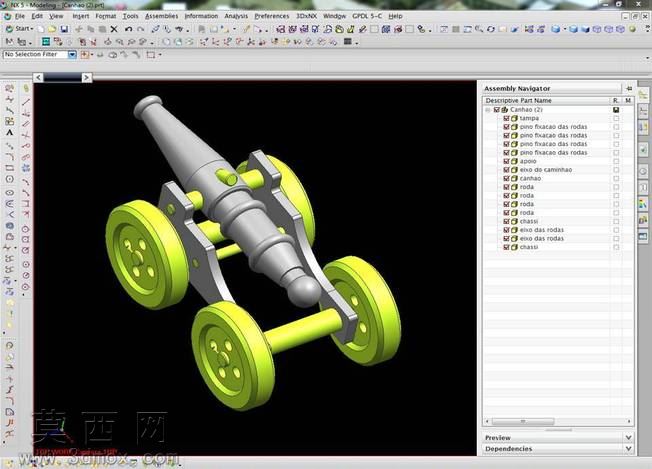The width and height of the screenshot is (652, 469).
Task: Pin the Assembly Navigator panel
Action: point(629,89)
